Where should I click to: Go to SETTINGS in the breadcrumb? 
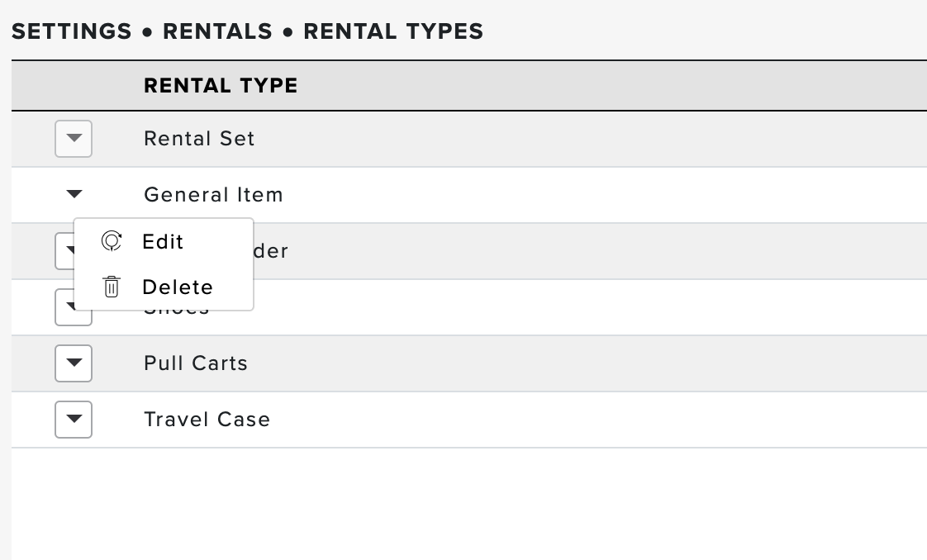[x=72, y=31]
